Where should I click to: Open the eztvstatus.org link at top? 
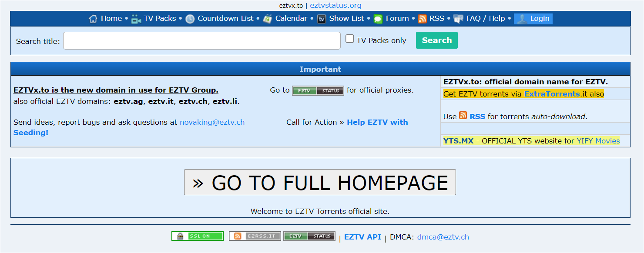335,6
